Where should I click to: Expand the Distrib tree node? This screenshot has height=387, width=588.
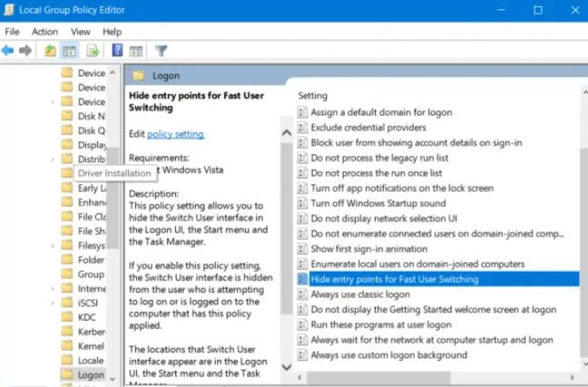click(x=53, y=160)
